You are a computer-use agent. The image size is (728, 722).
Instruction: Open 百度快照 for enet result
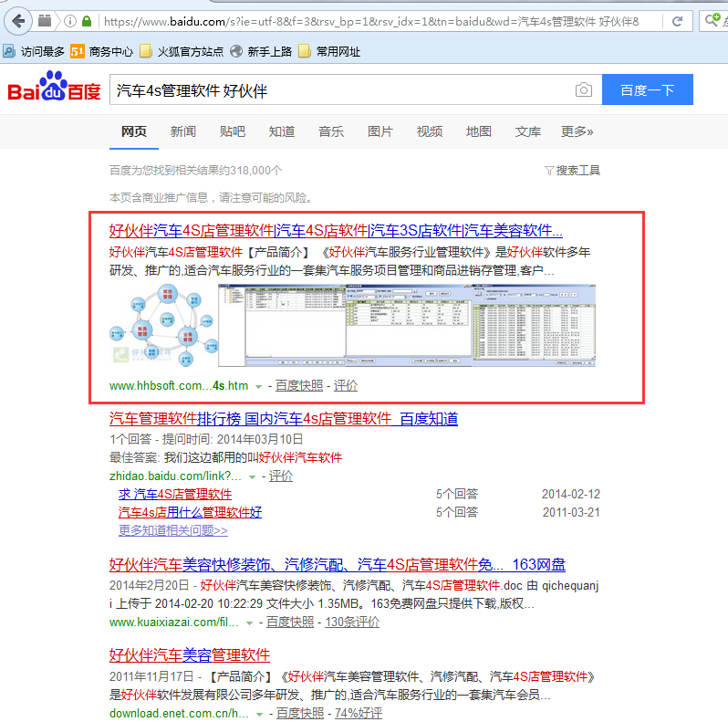point(300,713)
